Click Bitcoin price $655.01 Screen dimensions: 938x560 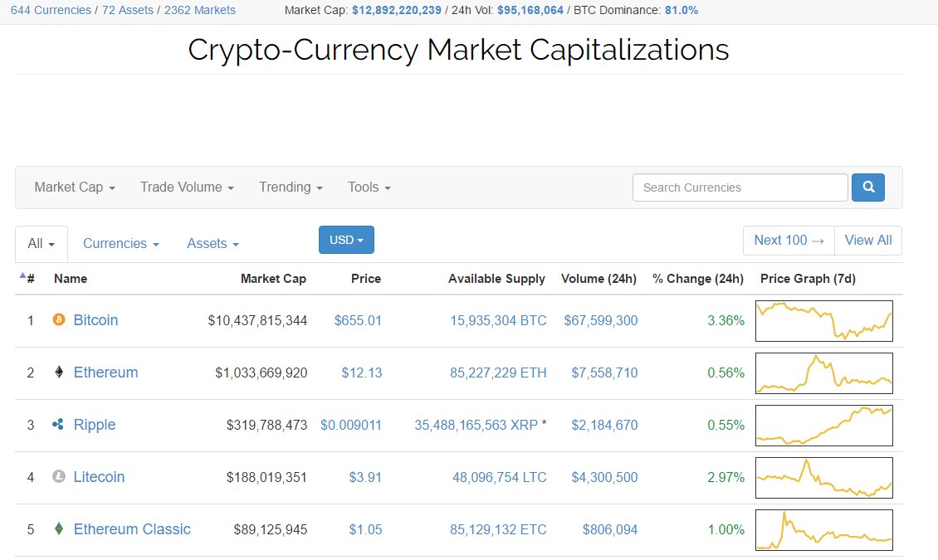point(358,320)
